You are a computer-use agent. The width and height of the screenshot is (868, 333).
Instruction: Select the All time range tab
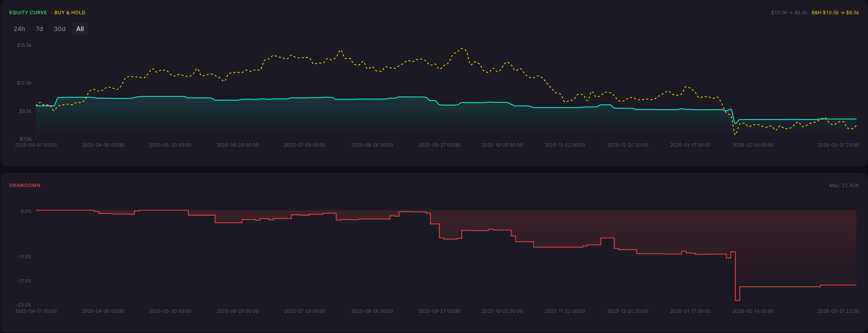[x=80, y=29]
